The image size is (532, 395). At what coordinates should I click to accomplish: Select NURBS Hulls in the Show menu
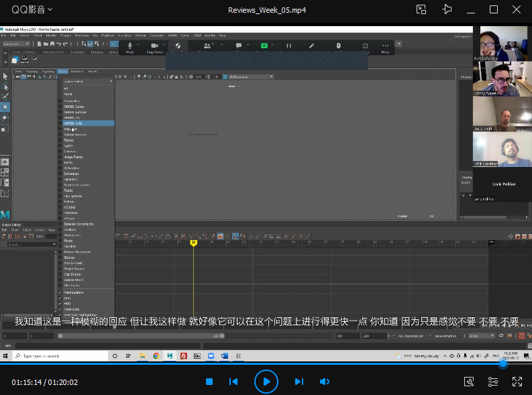pos(75,123)
